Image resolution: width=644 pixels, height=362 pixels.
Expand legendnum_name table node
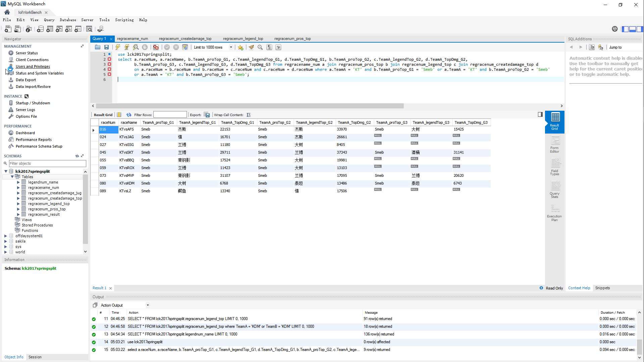click(x=18, y=182)
